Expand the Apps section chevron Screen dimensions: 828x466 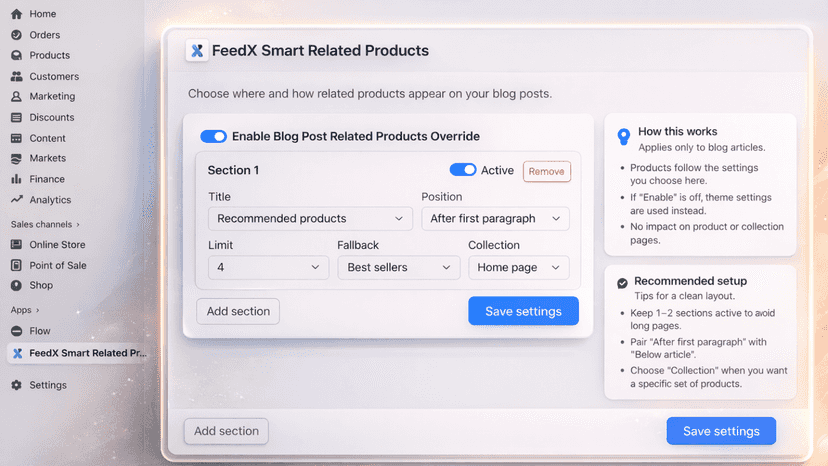[x=37, y=310]
